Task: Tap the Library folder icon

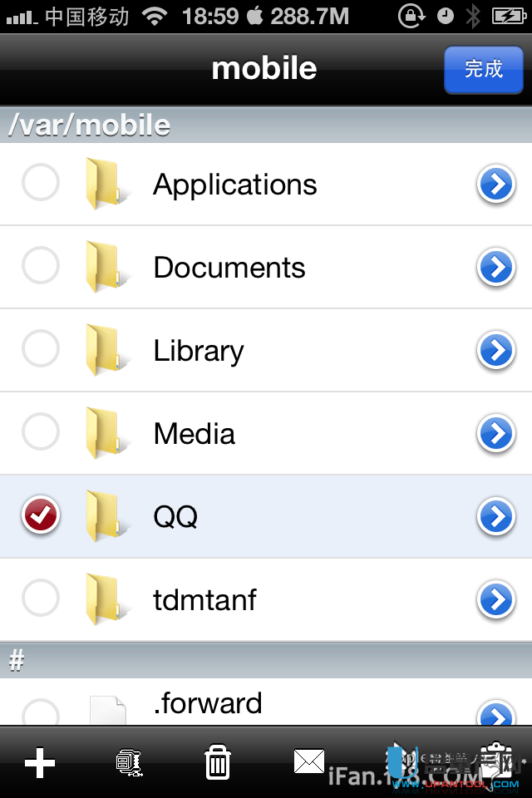Action: click(x=106, y=351)
